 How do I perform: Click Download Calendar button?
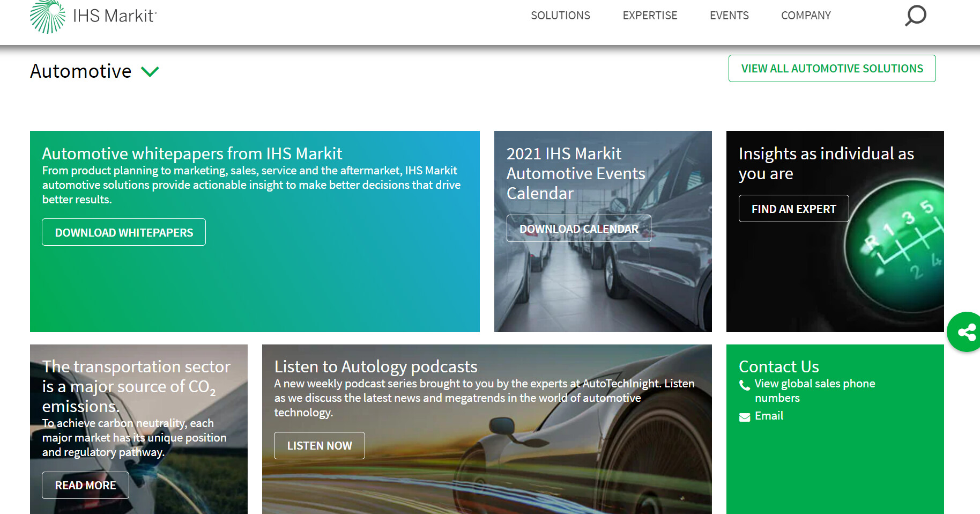tap(579, 229)
